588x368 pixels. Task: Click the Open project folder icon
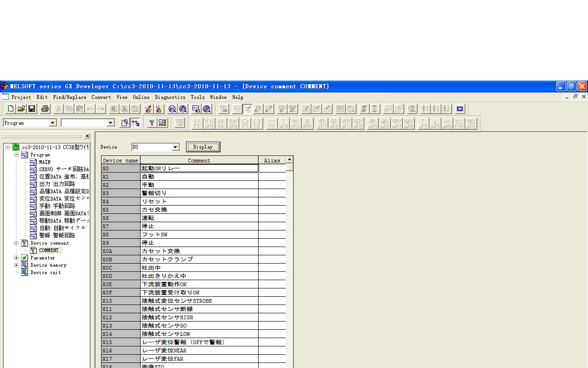21,109
